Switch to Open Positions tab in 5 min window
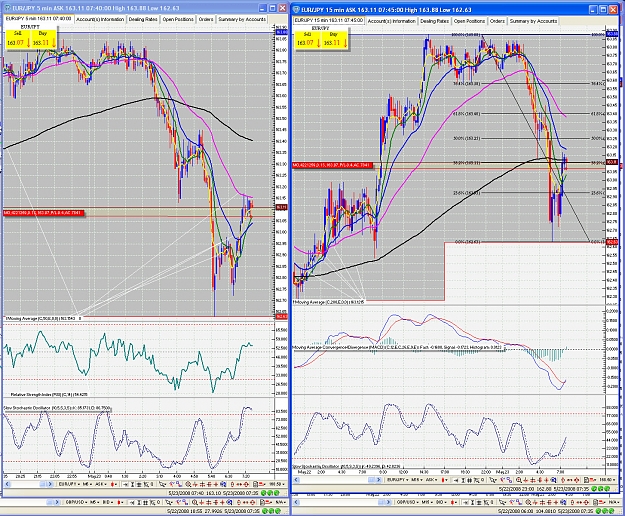The width and height of the screenshot is (625, 516). point(178,19)
